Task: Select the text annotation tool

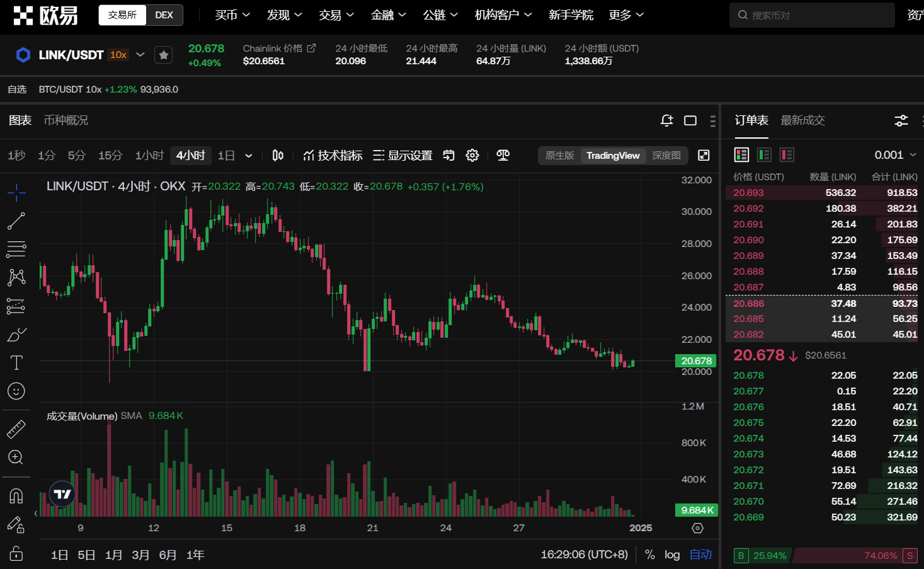Action: click(x=16, y=363)
